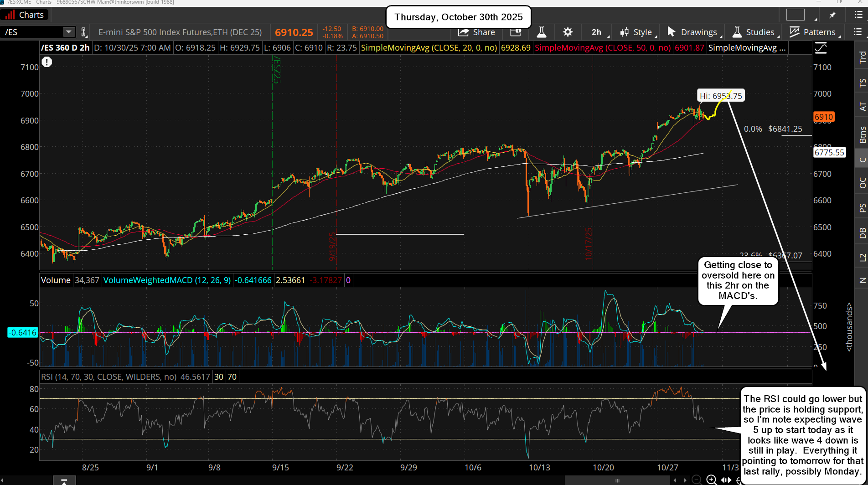Click the pin window icon
Viewport: 868px width, 485px height.
[x=832, y=15]
